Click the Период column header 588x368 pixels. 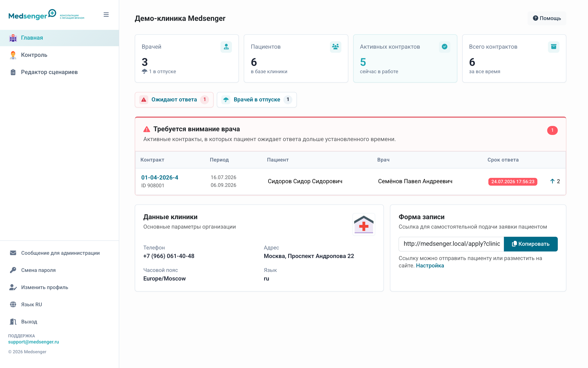tap(219, 160)
